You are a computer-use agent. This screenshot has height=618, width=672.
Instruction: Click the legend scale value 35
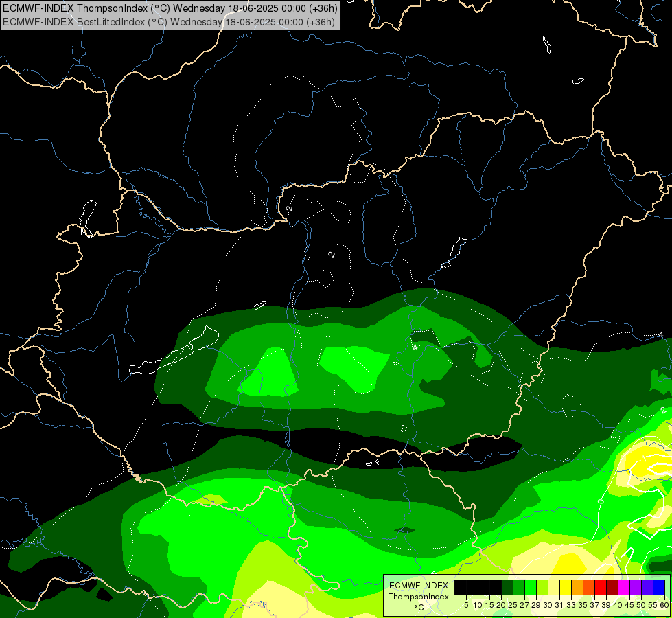coord(583,605)
